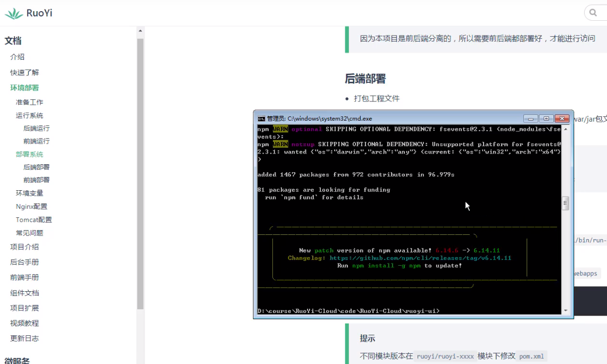
Task: Go to 准备工作 section
Action: click(29, 102)
